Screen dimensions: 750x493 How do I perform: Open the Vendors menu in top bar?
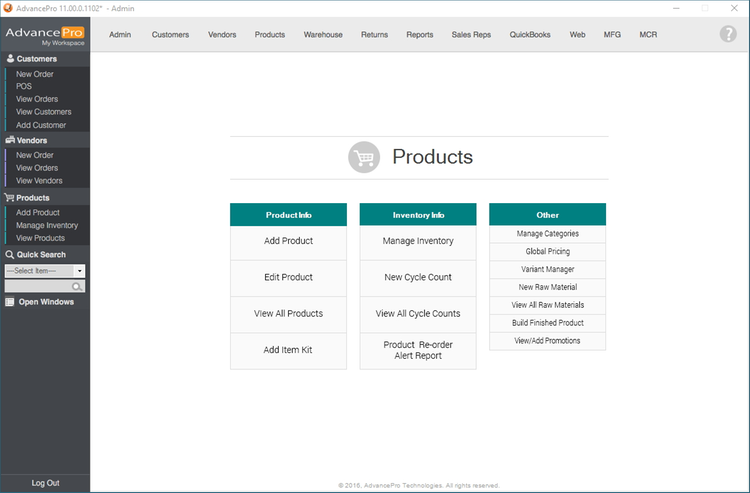(222, 34)
